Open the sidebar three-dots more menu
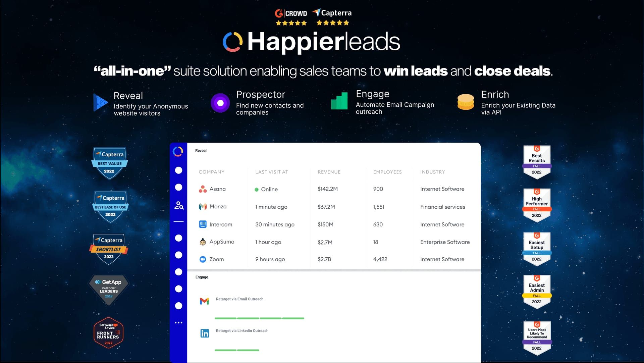 [x=178, y=323]
